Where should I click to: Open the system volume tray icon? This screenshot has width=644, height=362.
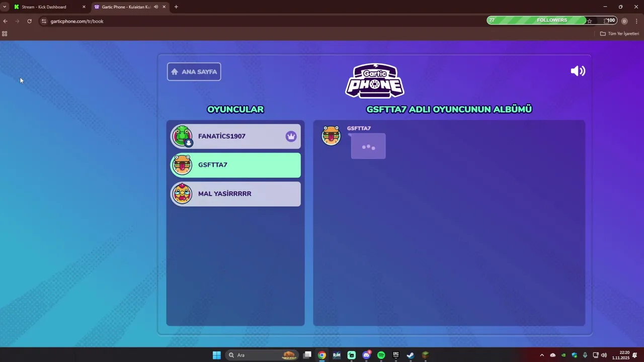(604, 355)
